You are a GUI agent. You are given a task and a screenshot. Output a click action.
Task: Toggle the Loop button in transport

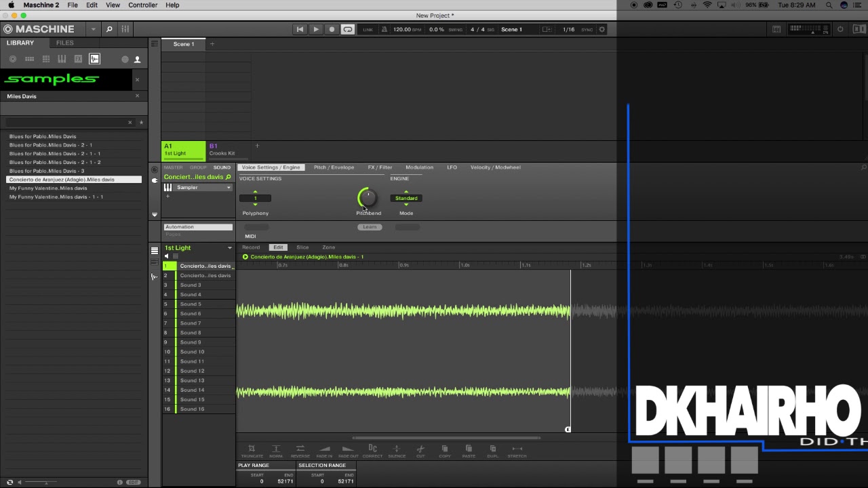[x=347, y=29]
